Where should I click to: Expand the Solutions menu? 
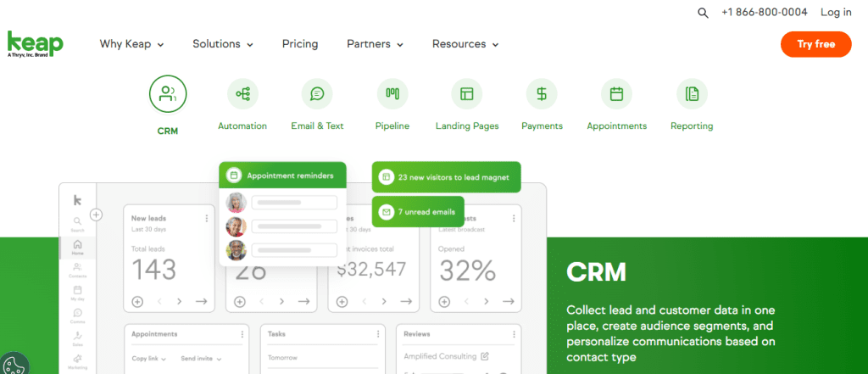[223, 44]
